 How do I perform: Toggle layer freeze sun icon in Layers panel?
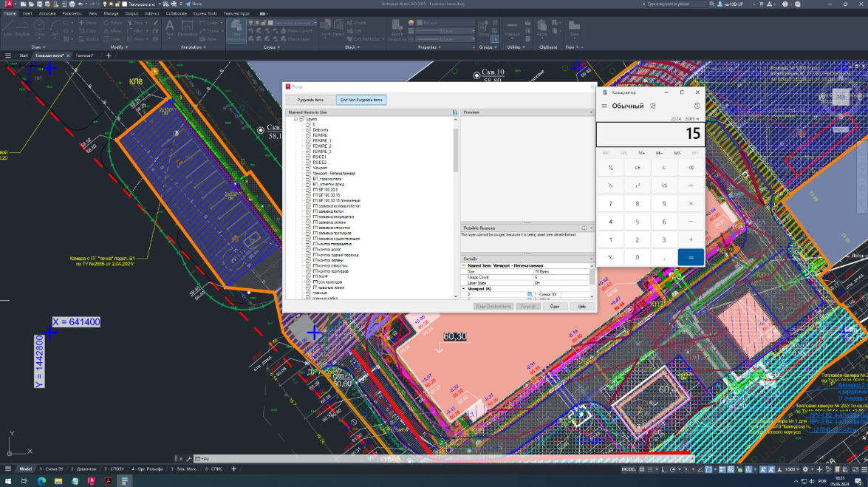point(257,23)
